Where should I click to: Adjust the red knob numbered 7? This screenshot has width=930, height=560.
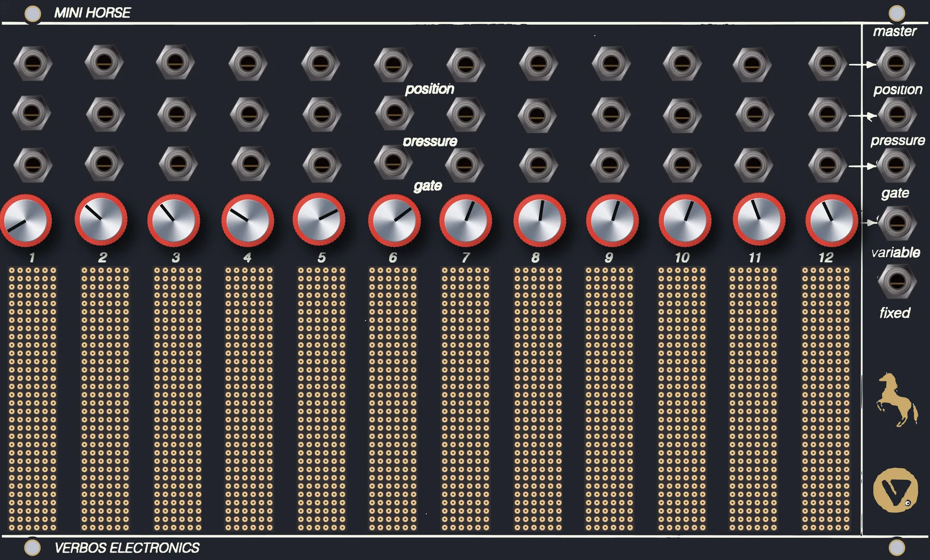[x=466, y=221]
